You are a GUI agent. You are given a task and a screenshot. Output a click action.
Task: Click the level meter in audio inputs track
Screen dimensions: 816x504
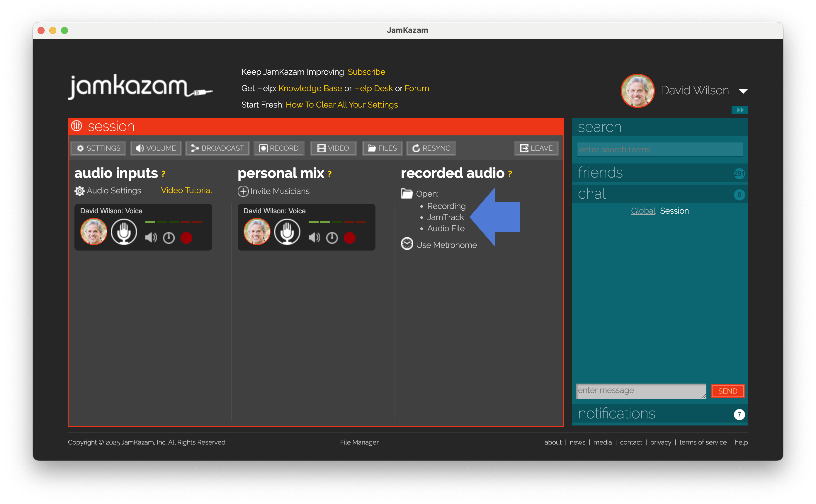click(174, 222)
